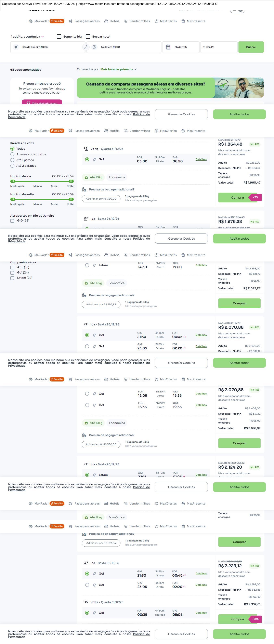Click airplane icon in Rio de Janeiro field
Image resolution: width=274 pixels, height=644 pixels.
(16, 47)
